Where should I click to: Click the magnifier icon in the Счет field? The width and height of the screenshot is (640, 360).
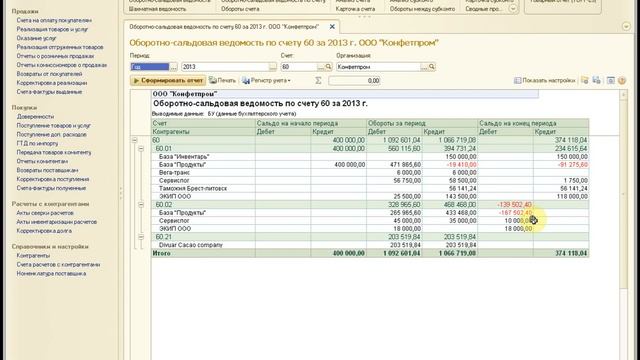pyautogui.click(x=328, y=67)
